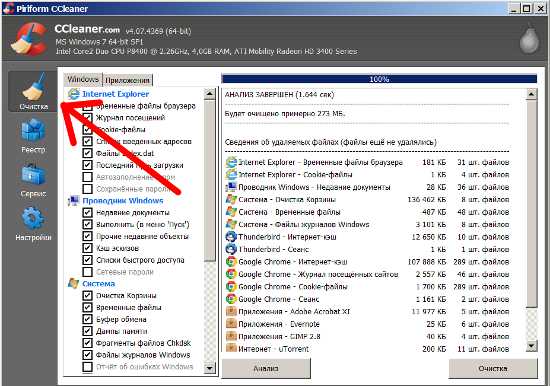Click the CCleaner.com title link
This screenshot has width=550, height=386.
pos(87,29)
